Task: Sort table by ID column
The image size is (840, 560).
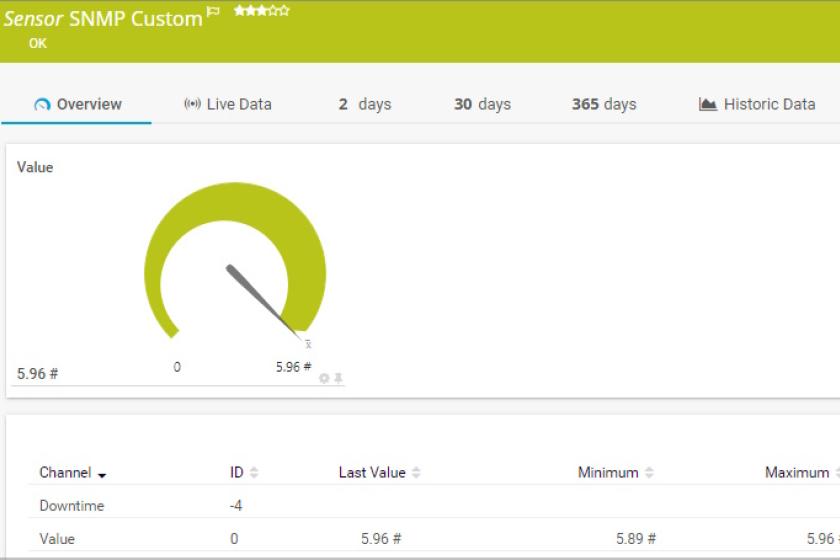Action: click(x=244, y=473)
